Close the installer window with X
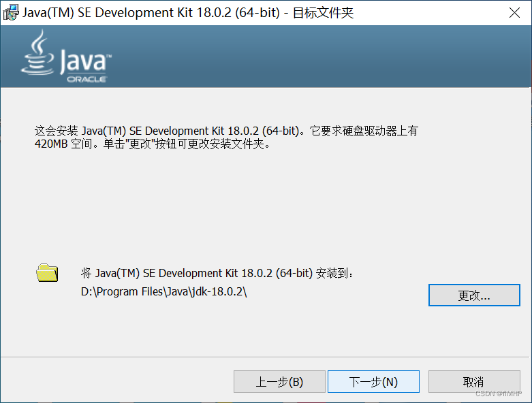 point(515,12)
